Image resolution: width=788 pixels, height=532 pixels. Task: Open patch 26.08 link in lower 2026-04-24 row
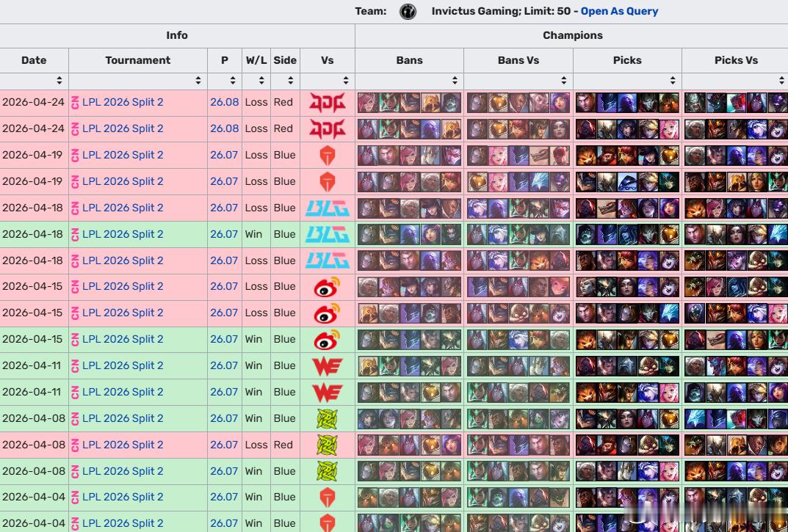(224, 128)
